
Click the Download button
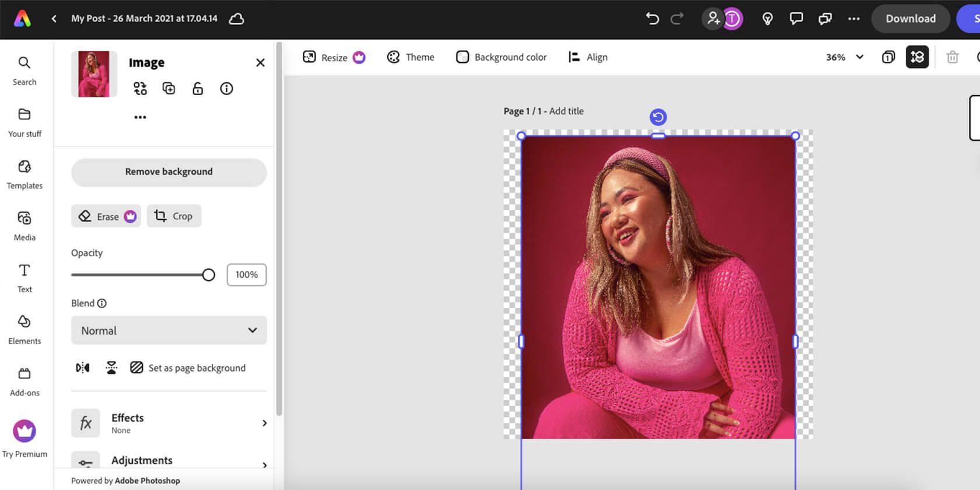click(x=910, y=19)
